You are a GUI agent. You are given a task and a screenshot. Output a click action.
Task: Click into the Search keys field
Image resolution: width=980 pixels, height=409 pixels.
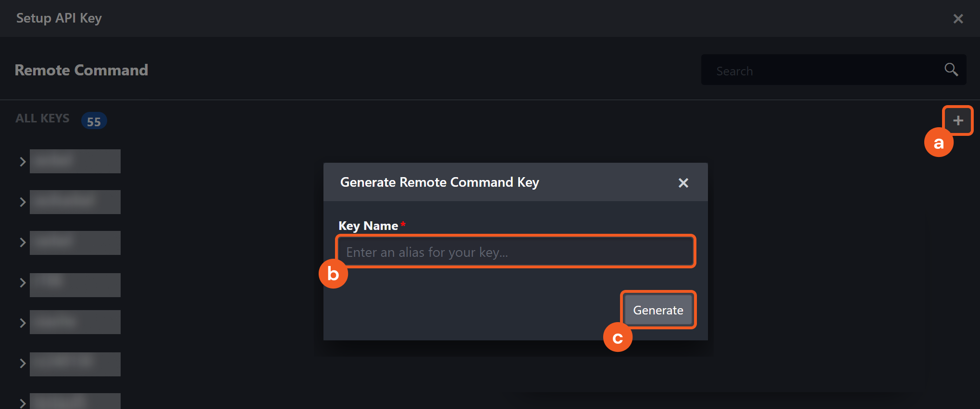coord(822,71)
